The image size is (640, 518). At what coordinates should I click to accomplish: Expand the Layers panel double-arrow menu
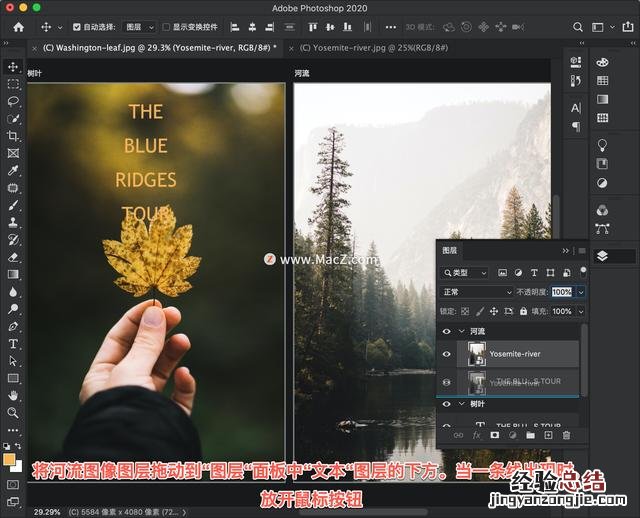565,250
